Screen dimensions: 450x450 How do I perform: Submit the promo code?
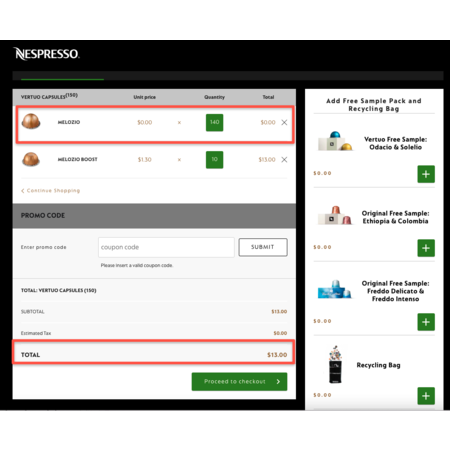click(263, 247)
